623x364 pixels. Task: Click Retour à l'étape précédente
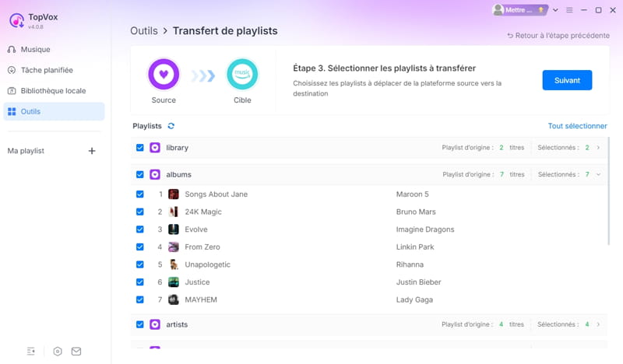(558, 35)
